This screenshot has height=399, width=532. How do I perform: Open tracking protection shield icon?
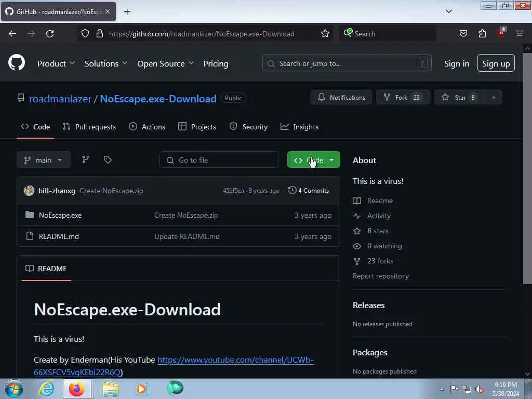85,33
